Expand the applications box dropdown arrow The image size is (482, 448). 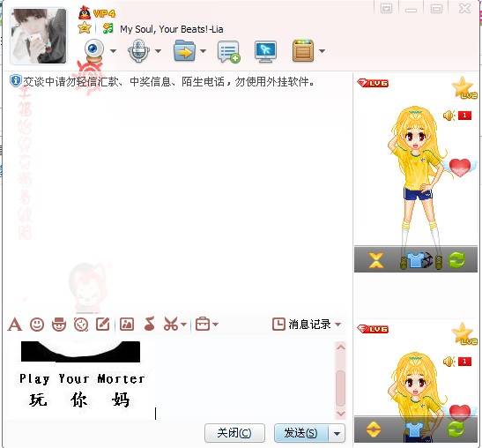tap(322, 51)
